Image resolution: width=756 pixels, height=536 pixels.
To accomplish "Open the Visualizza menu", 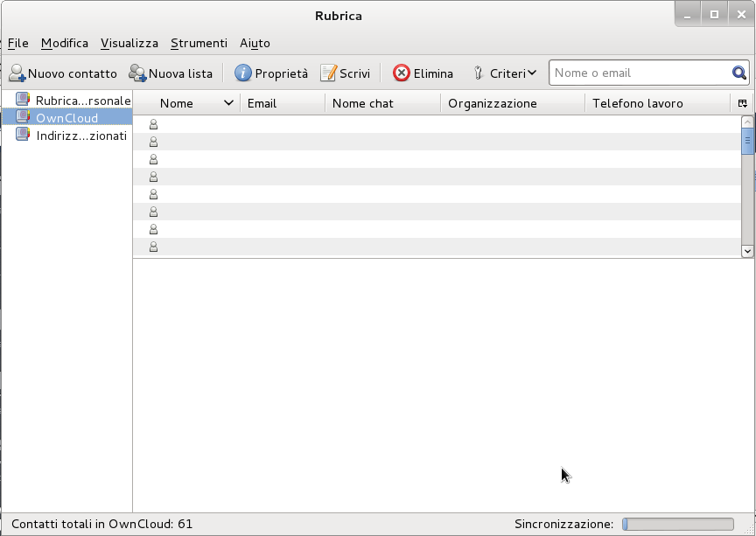I will (129, 43).
